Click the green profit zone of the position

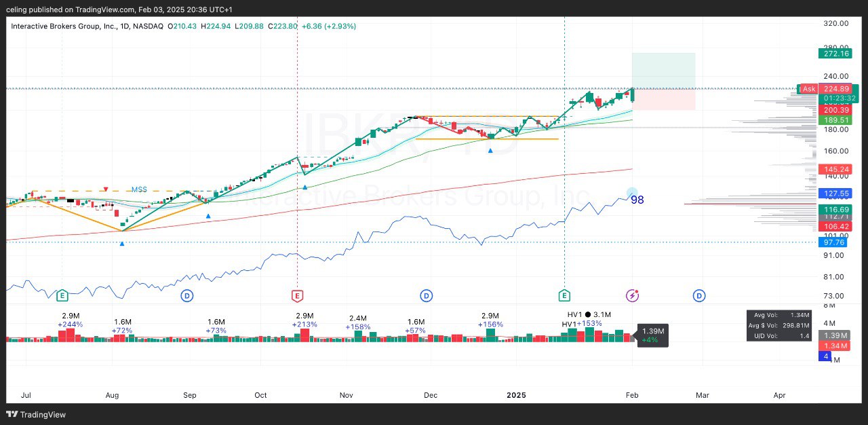click(663, 71)
